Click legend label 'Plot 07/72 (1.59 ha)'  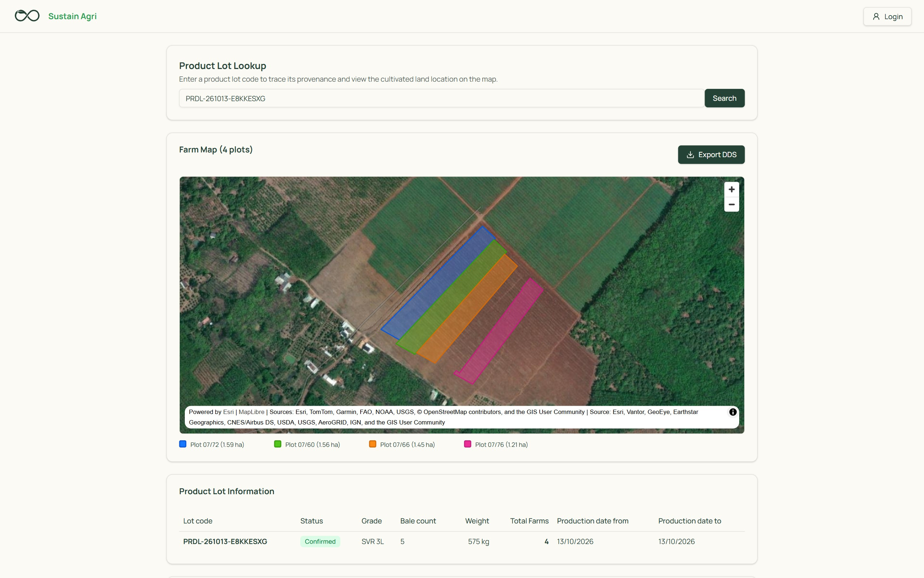click(217, 445)
